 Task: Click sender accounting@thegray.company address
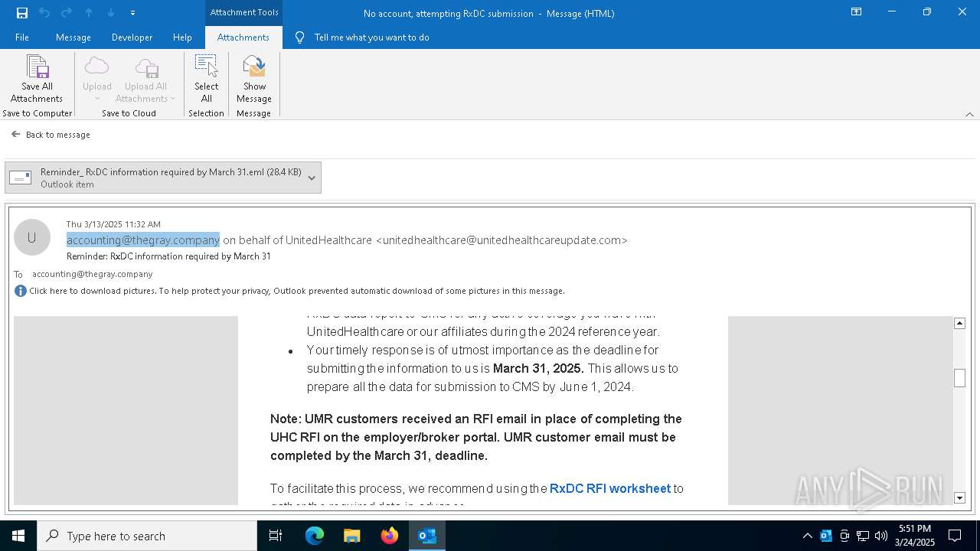point(143,240)
